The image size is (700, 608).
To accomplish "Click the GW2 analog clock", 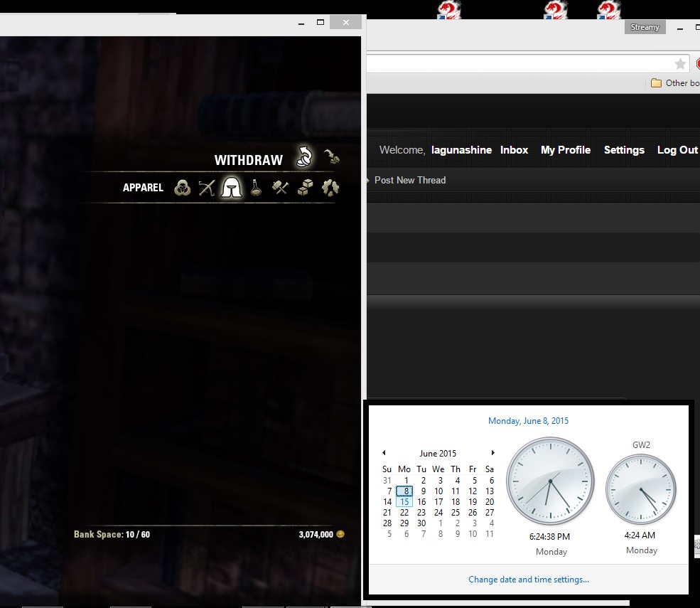I will pos(640,489).
